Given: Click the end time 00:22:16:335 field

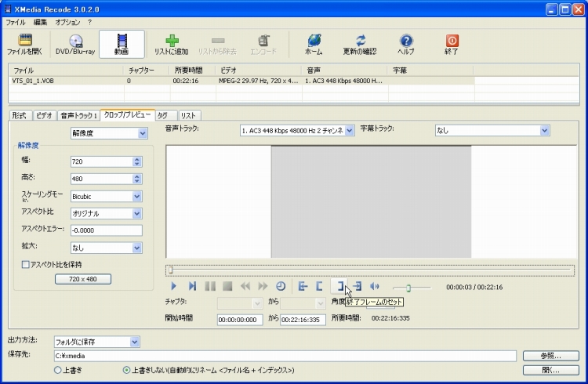Looking at the screenshot, I should [x=303, y=320].
